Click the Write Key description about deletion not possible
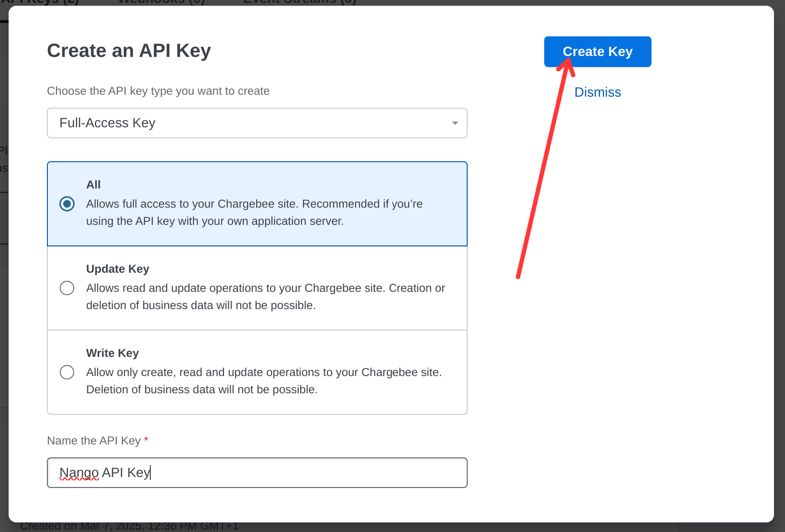 264,381
